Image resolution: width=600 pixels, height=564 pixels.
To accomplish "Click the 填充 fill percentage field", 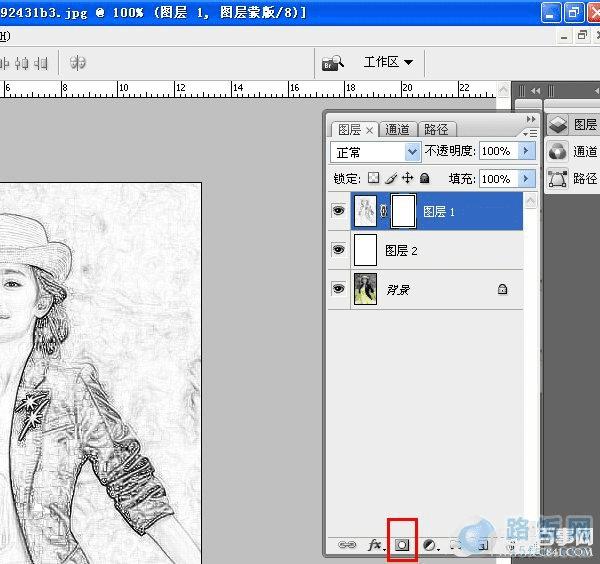I will point(496,179).
